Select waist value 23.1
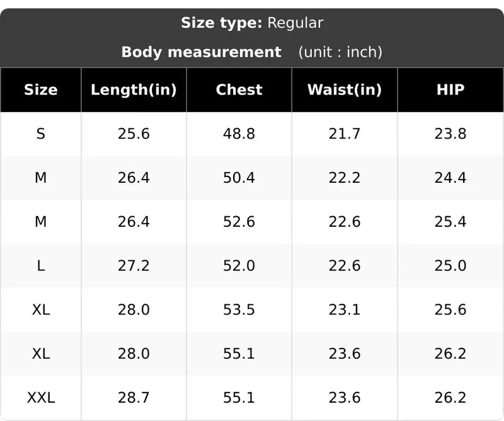The height and width of the screenshot is (421, 504). coord(345,309)
